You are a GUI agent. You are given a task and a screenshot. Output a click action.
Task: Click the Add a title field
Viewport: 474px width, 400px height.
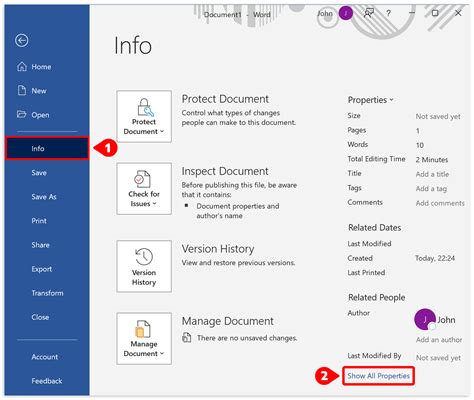pos(432,174)
